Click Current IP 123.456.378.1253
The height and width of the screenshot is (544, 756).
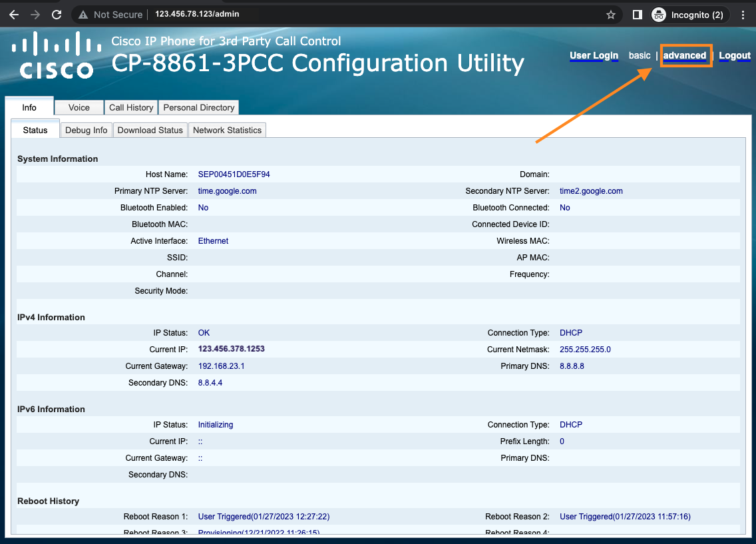(232, 349)
